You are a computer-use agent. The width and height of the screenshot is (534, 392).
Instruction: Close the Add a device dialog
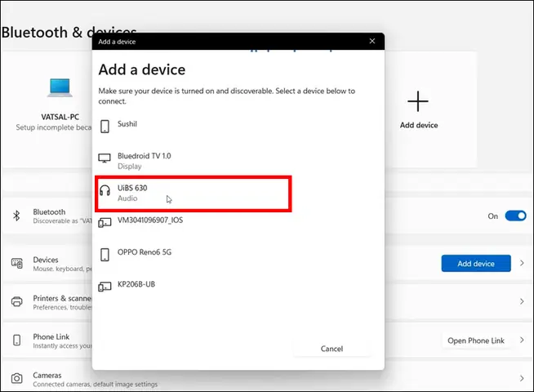[x=372, y=41]
